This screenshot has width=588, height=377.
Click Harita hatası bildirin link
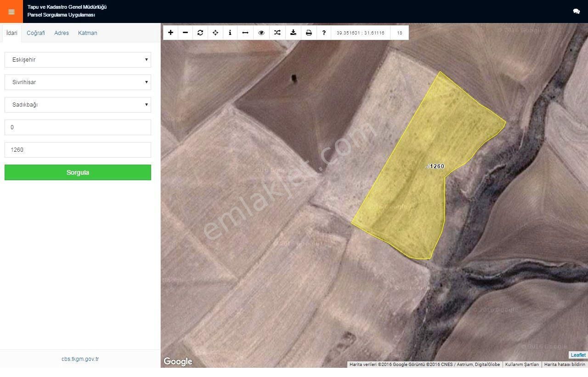point(565,365)
